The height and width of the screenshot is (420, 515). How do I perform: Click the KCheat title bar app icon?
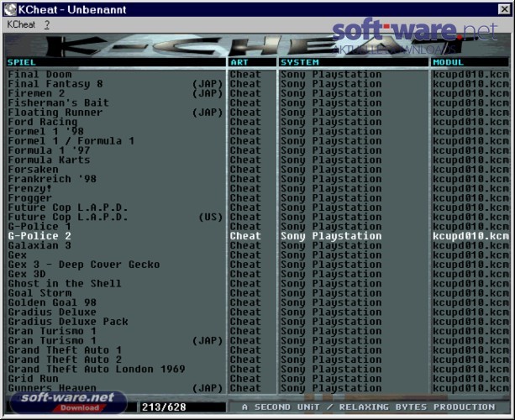[10, 9]
